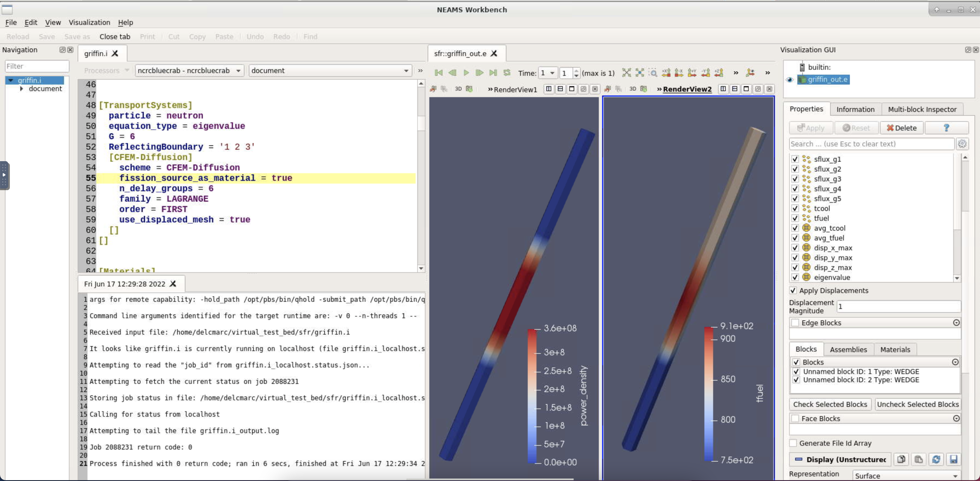The width and height of the screenshot is (980, 481).
Task: Click the Close tab button
Action: coord(115,37)
